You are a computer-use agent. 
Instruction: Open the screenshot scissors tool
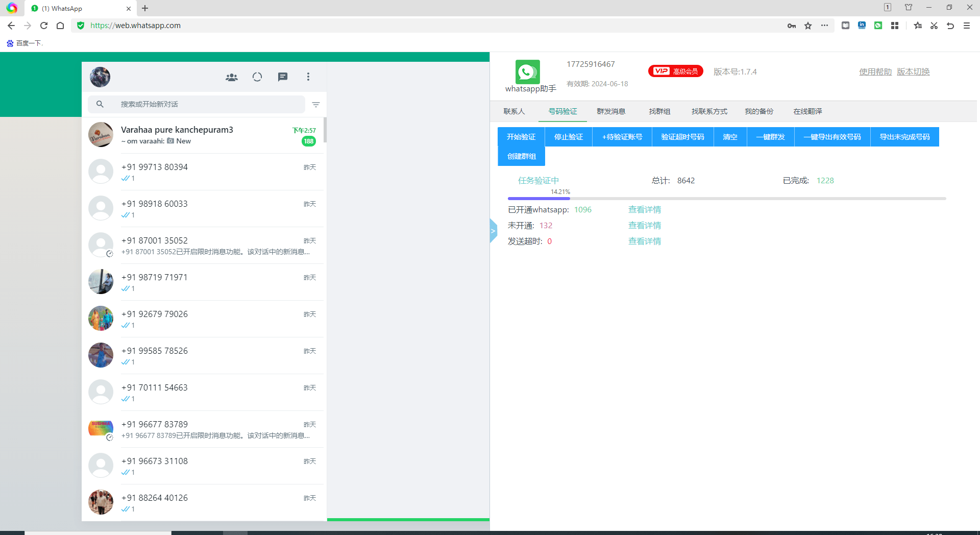click(x=934, y=26)
